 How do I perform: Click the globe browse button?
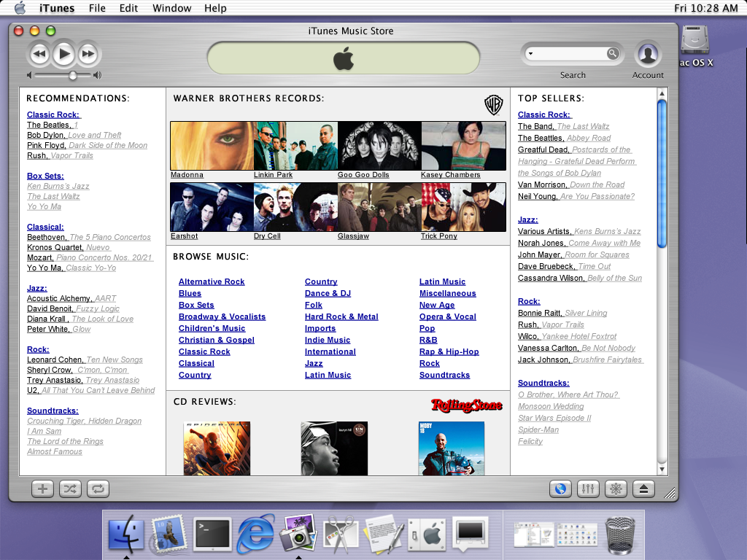(x=560, y=489)
